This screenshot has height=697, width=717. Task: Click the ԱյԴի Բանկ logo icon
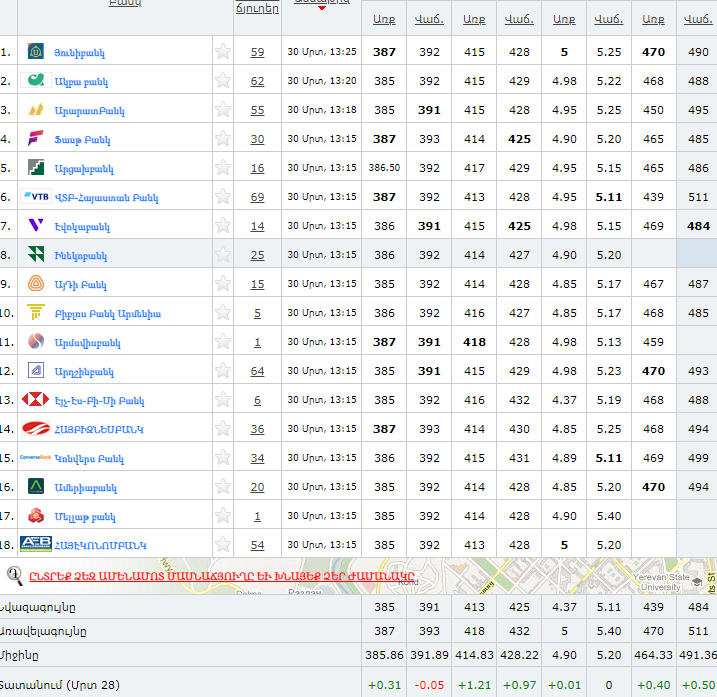point(36,284)
